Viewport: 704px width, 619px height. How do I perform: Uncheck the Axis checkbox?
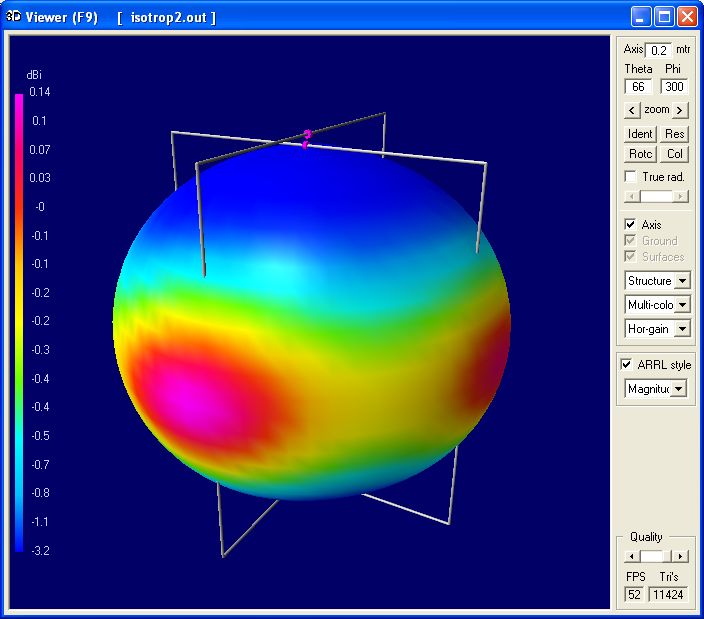point(630,225)
